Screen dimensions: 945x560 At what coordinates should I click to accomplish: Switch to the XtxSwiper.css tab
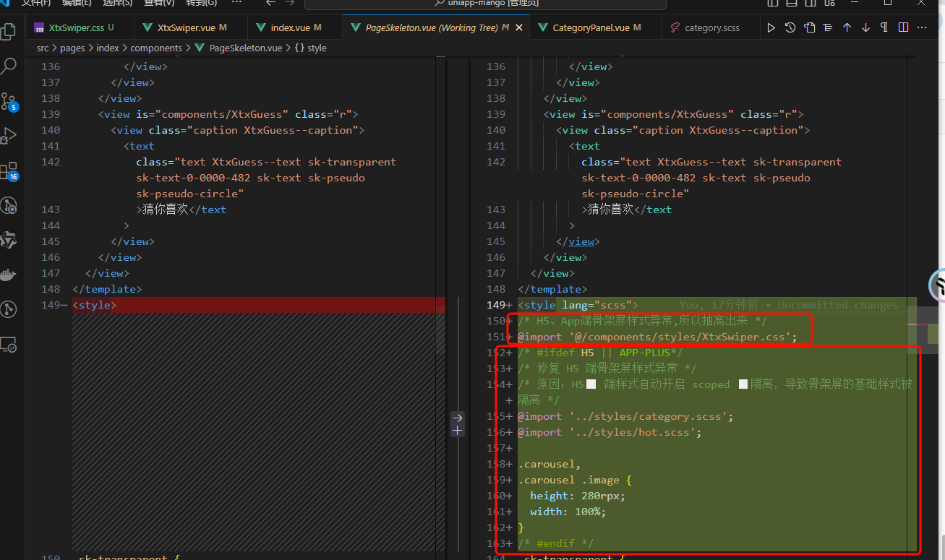80,27
